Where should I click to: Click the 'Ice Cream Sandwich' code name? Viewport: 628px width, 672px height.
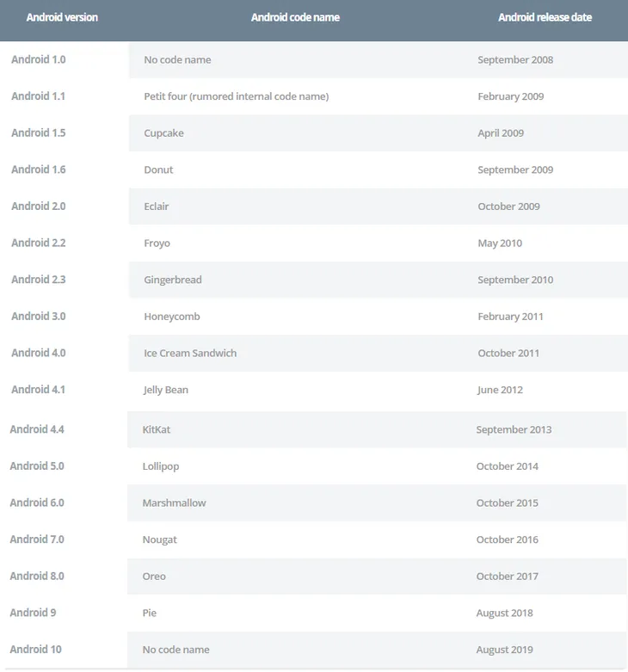click(190, 353)
